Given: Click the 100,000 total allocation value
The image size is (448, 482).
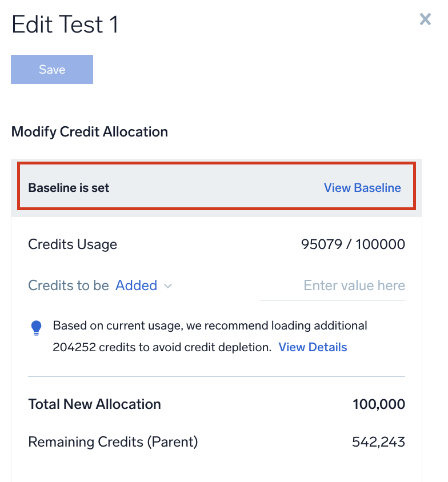Looking at the screenshot, I should (378, 404).
